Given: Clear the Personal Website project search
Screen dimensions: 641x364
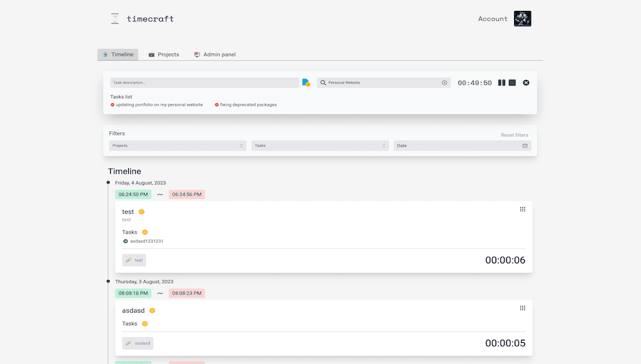Looking at the screenshot, I should click(444, 83).
